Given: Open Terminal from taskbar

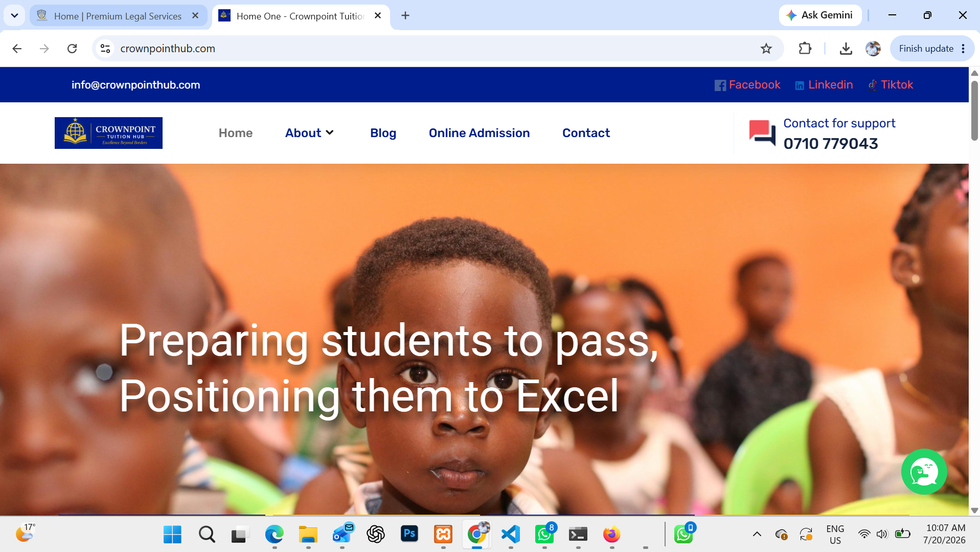Looking at the screenshot, I should coord(578,535).
